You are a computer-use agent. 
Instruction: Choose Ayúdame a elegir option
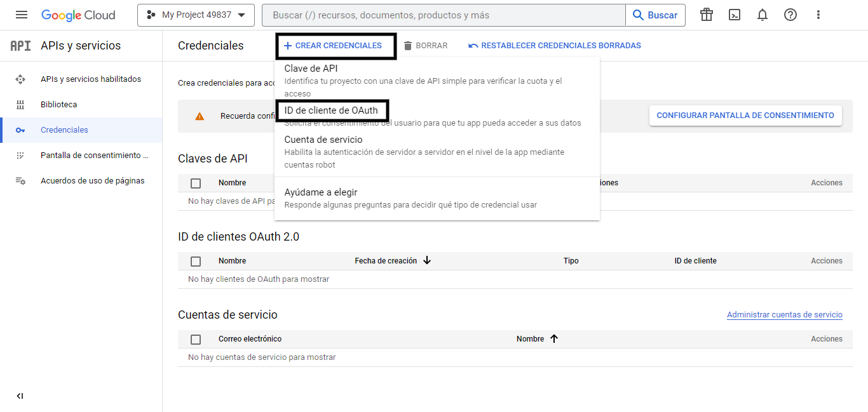(x=437, y=198)
